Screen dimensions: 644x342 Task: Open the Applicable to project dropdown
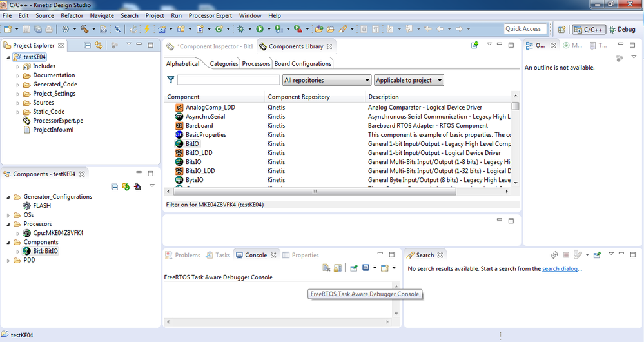pos(409,80)
